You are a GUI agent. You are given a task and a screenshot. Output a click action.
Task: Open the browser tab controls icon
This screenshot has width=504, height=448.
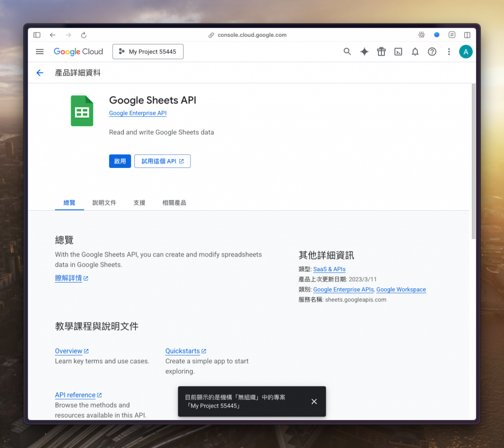pos(452,35)
